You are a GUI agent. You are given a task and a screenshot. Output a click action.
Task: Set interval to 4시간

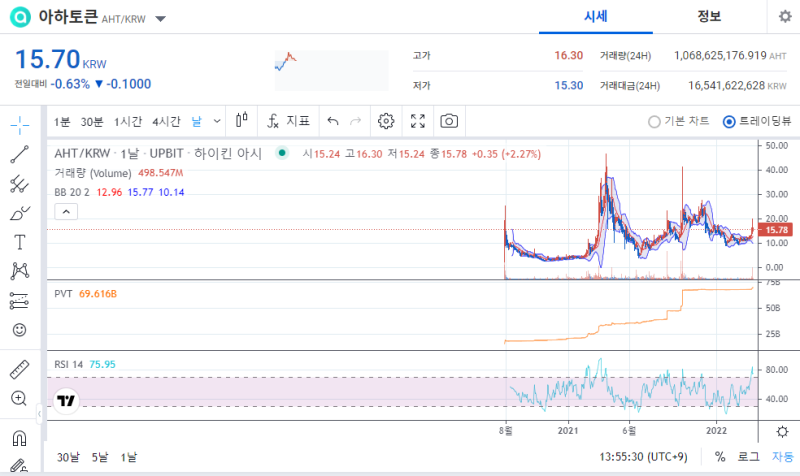pos(166,121)
